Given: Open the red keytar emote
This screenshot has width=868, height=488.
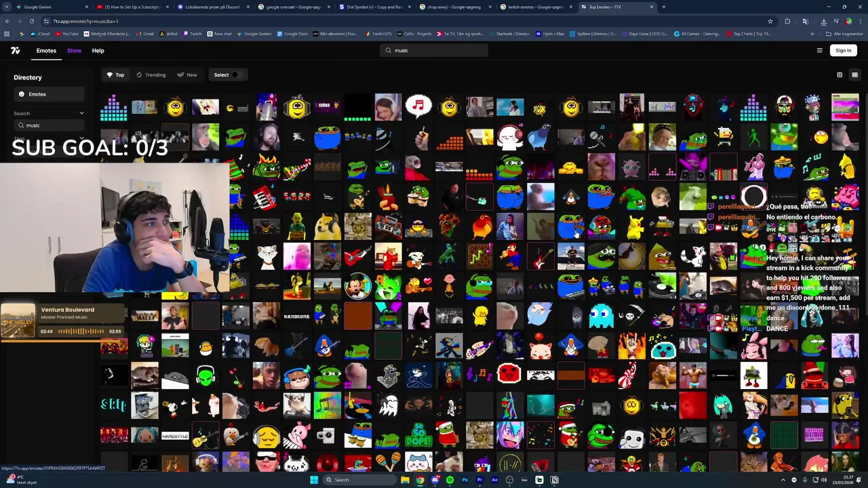Looking at the screenshot, I should pos(266,197).
